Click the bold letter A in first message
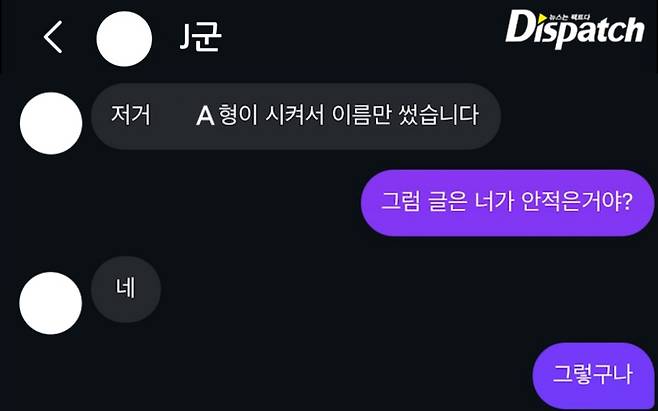The width and height of the screenshot is (658, 411). click(205, 116)
